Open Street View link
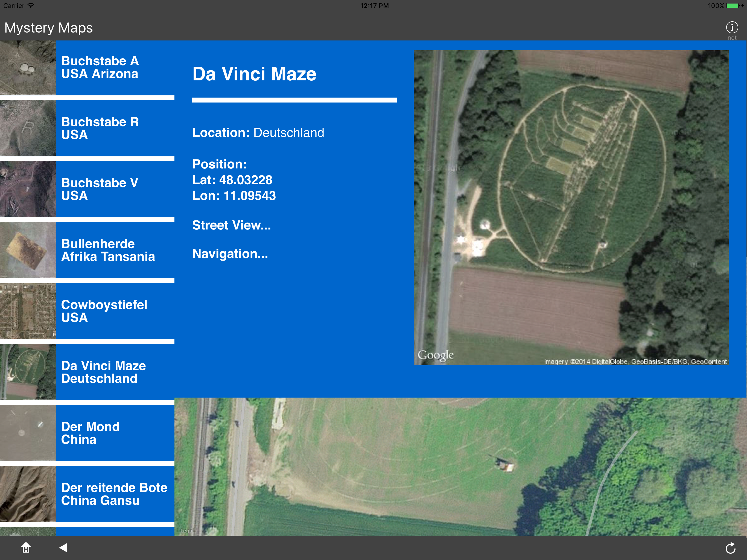The height and width of the screenshot is (560, 747). click(231, 225)
